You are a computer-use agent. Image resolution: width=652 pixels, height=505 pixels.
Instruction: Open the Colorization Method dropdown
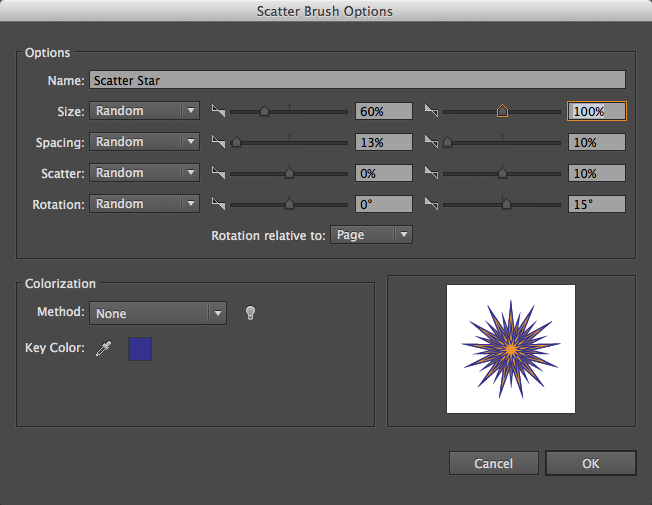pos(158,313)
